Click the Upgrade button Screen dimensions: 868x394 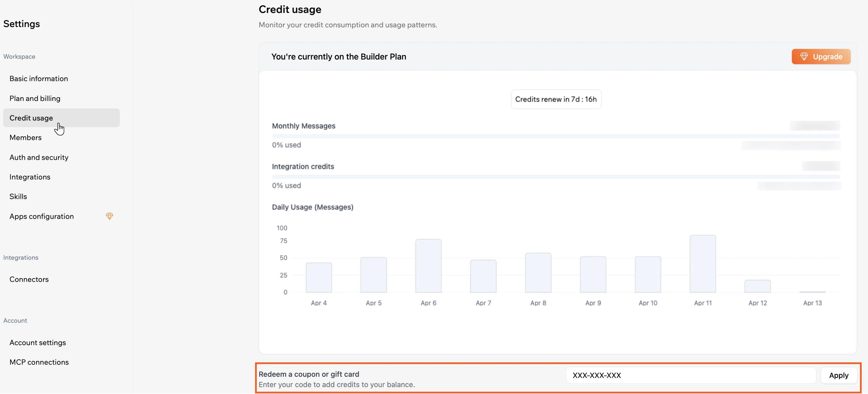821,56
